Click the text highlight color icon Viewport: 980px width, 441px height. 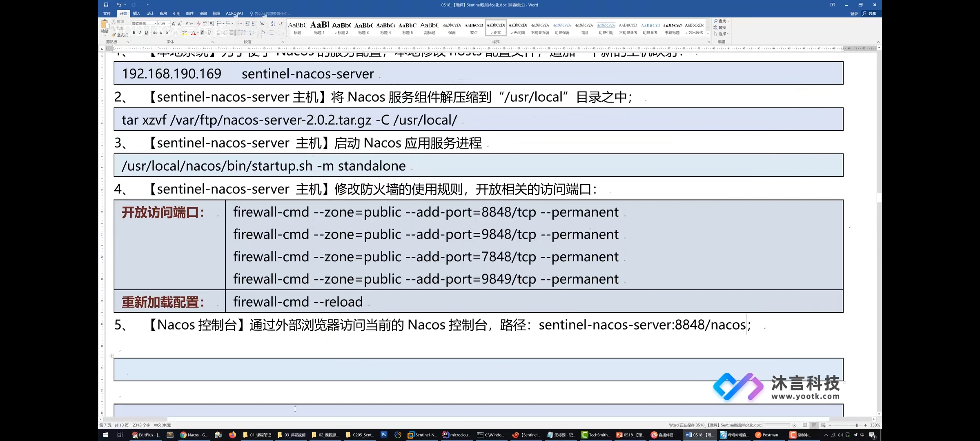(x=185, y=33)
